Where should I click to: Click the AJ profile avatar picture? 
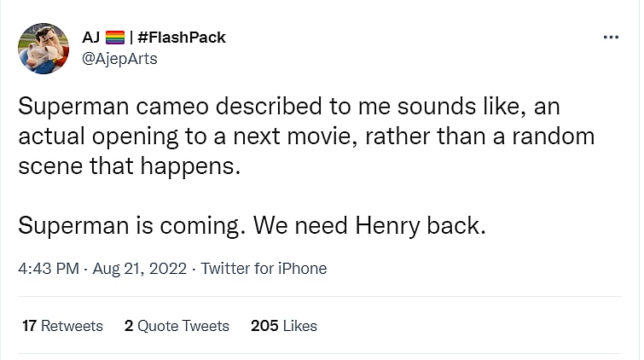(x=44, y=48)
